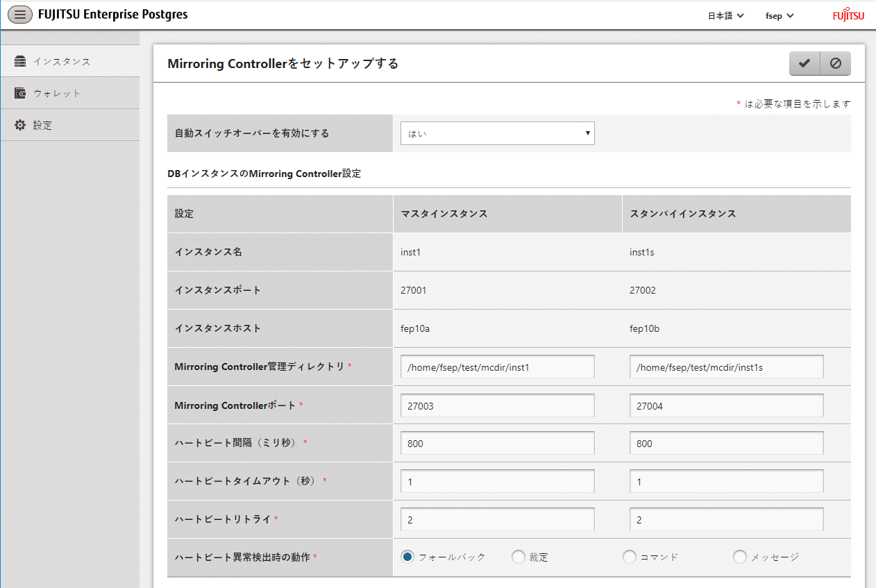Click the Mirroring Controllerをセットアップする heading
Viewport: 876px width, 588px height.
coord(283,64)
